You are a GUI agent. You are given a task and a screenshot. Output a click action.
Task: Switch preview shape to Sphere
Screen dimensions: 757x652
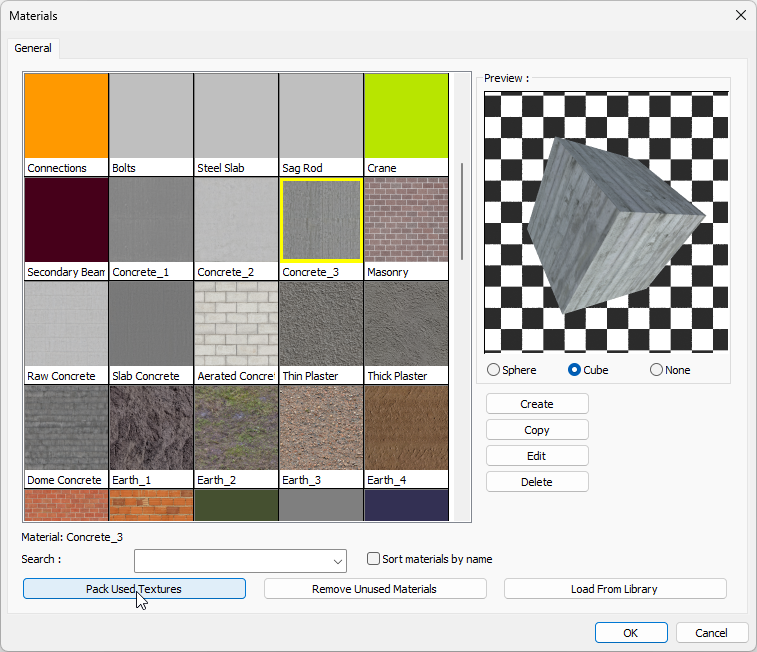(x=493, y=370)
